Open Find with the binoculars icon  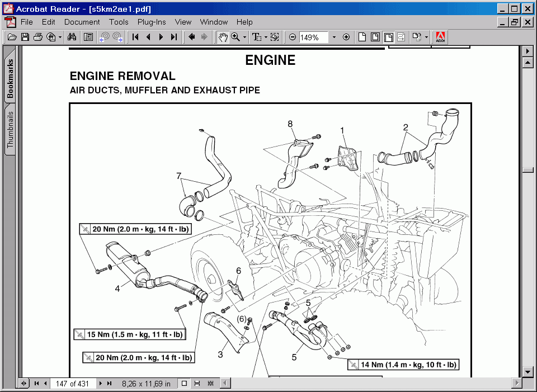click(x=72, y=37)
